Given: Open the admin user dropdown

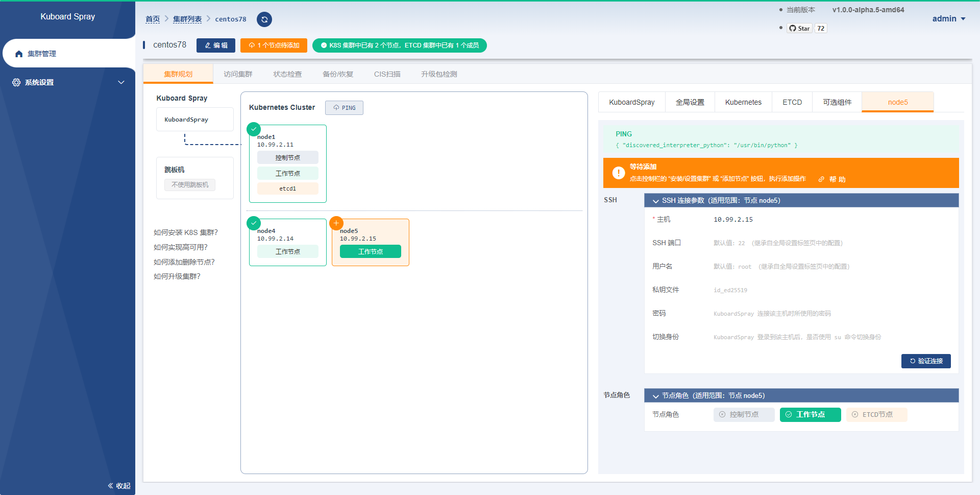Looking at the screenshot, I should tap(948, 18).
